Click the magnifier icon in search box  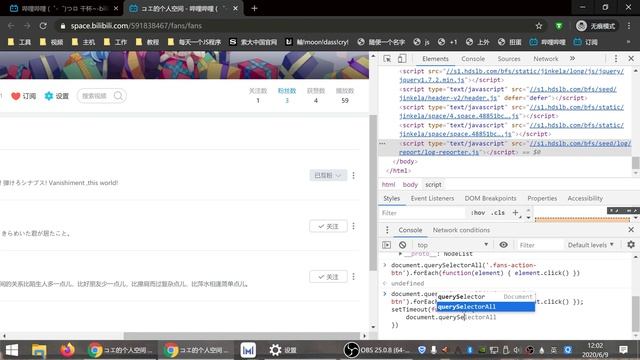[118, 96]
